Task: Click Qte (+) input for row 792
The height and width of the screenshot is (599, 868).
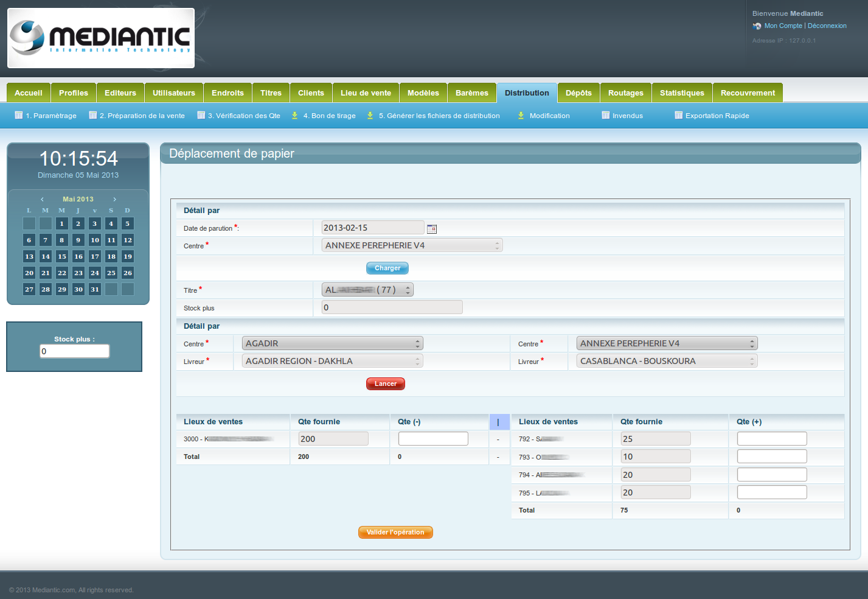Action: point(772,438)
